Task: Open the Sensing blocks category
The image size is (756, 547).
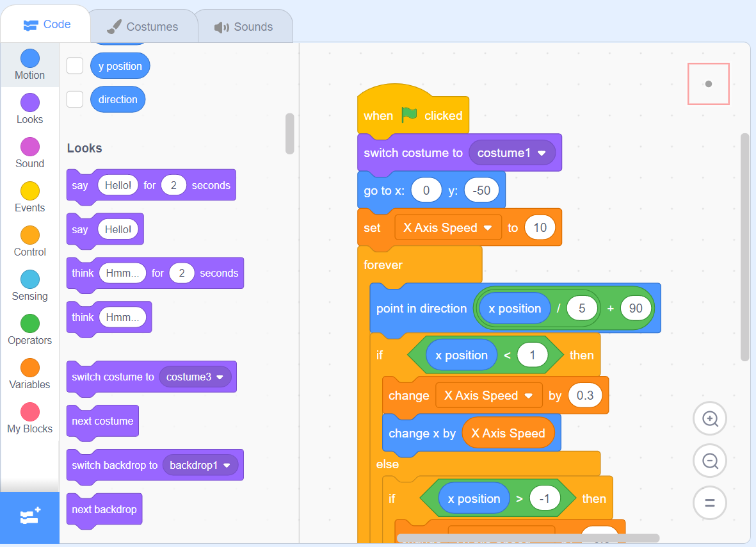Action: tap(29, 285)
